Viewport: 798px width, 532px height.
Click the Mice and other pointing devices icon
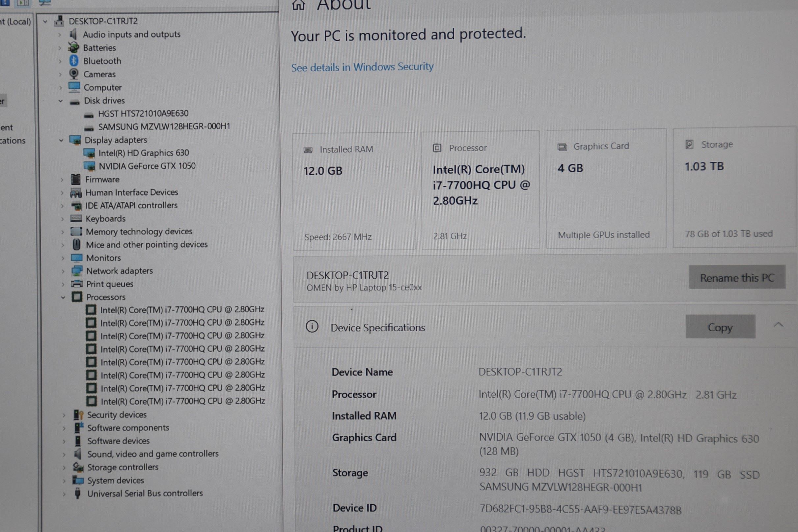pos(77,244)
